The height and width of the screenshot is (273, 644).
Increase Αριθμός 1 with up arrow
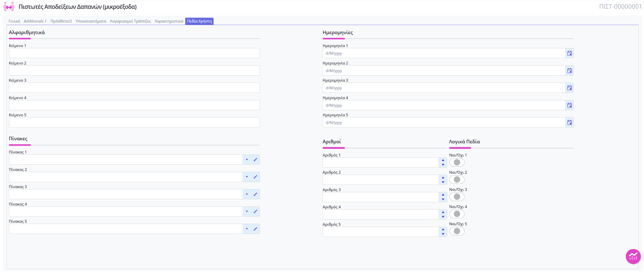(443, 160)
